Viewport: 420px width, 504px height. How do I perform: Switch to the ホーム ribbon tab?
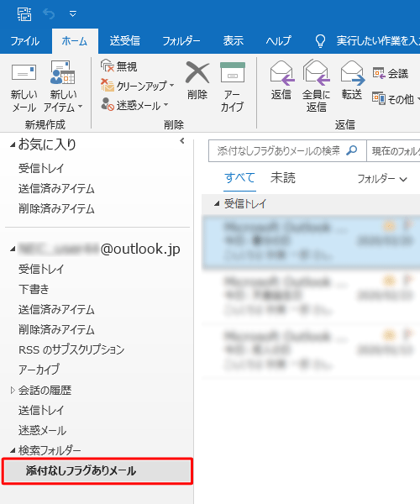pyautogui.click(x=75, y=41)
